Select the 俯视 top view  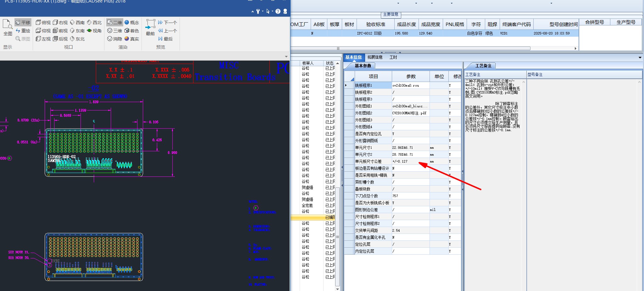click(x=43, y=23)
